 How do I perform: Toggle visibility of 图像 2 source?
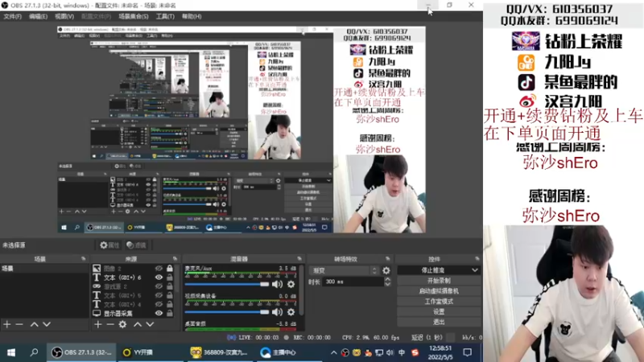pyautogui.click(x=159, y=269)
